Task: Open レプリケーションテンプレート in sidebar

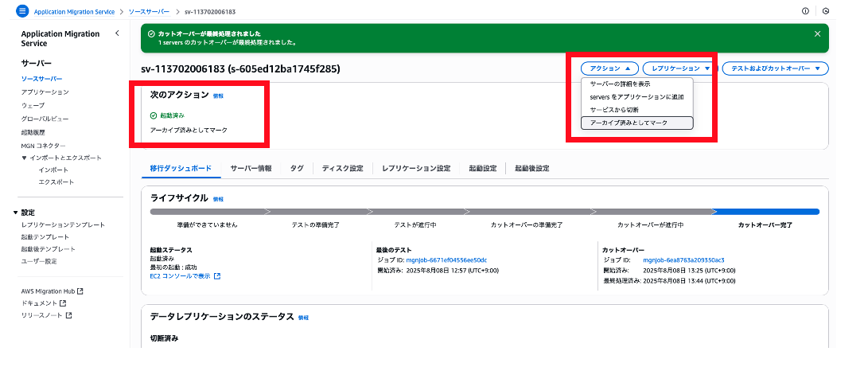Action: click(63, 224)
